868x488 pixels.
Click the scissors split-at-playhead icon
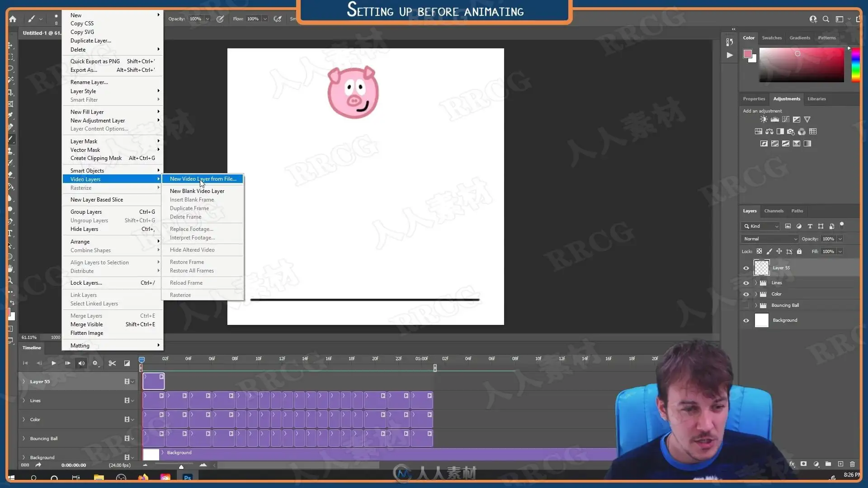coord(112,363)
